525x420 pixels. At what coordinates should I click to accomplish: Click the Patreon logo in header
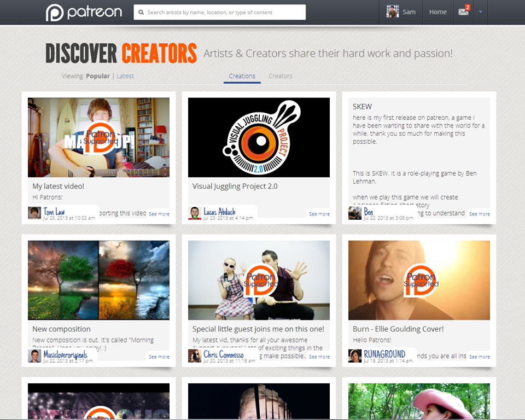(84, 12)
